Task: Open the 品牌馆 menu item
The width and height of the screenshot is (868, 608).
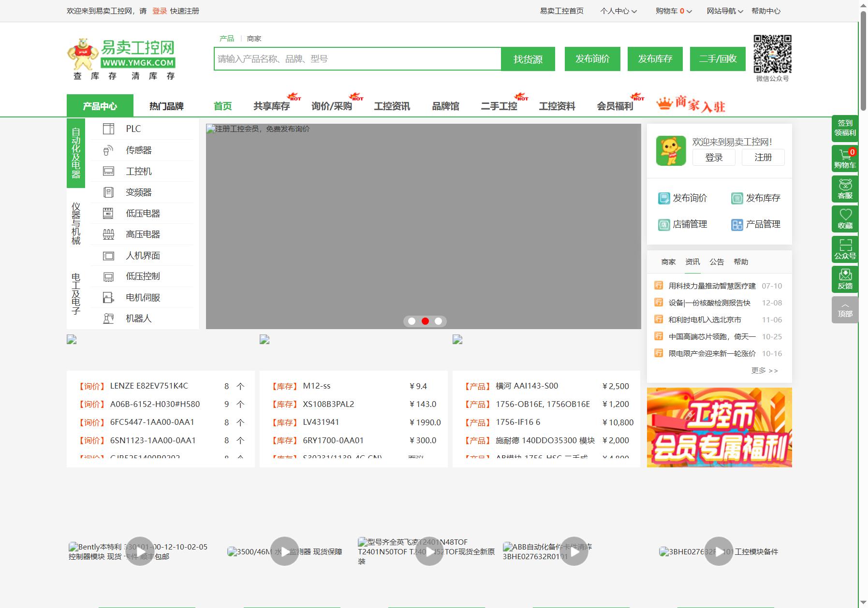Action: click(445, 106)
